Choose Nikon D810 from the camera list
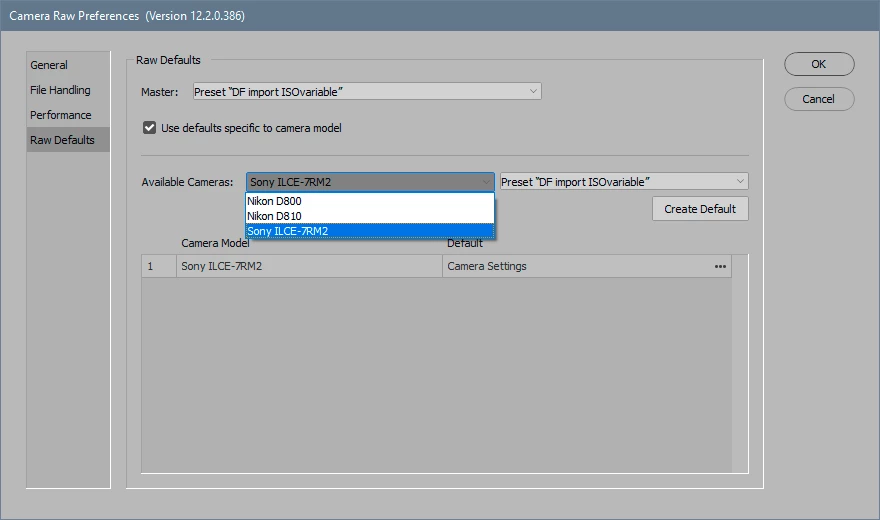This screenshot has width=880, height=520. point(370,216)
